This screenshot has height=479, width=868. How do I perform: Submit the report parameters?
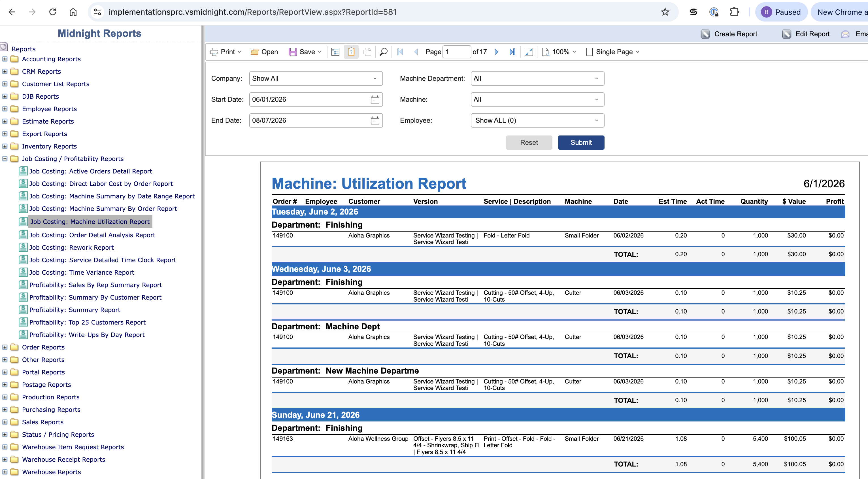(x=581, y=143)
